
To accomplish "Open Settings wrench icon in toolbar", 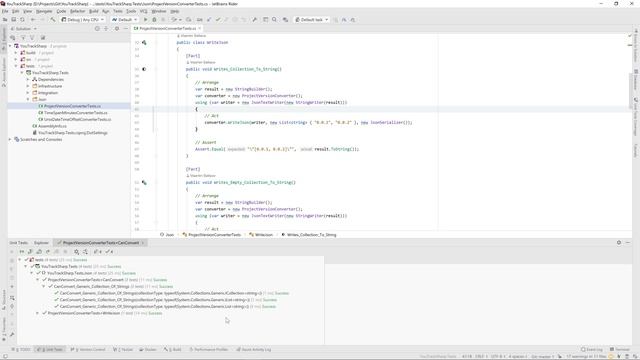I will [255, 20].
